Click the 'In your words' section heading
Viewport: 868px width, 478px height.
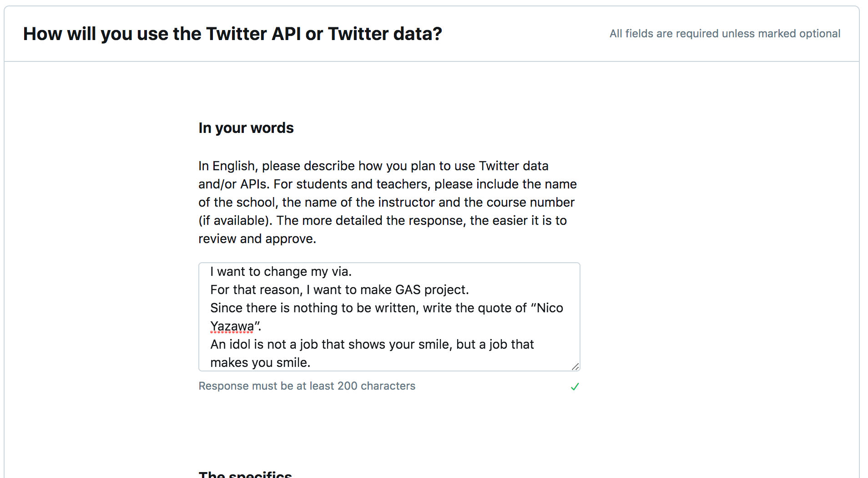tap(246, 128)
